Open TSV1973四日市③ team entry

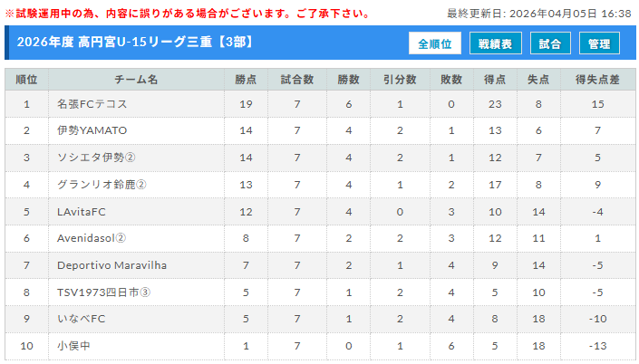103,292
